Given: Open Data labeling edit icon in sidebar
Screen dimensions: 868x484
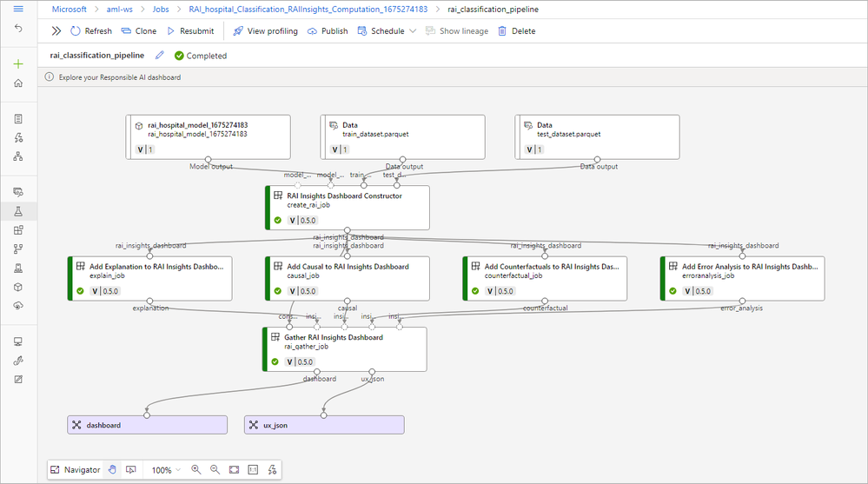Looking at the screenshot, I should [x=18, y=380].
